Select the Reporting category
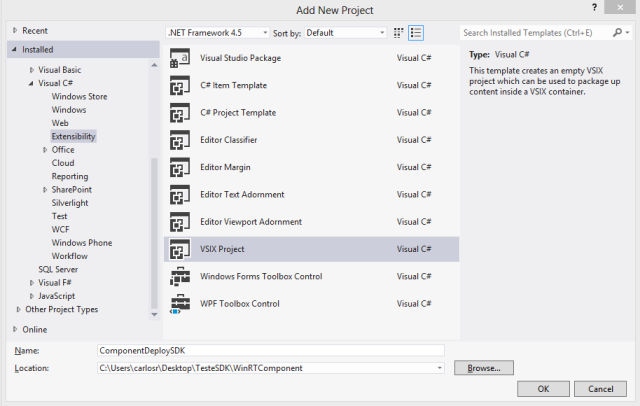The height and width of the screenshot is (406, 640). (x=70, y=176)
